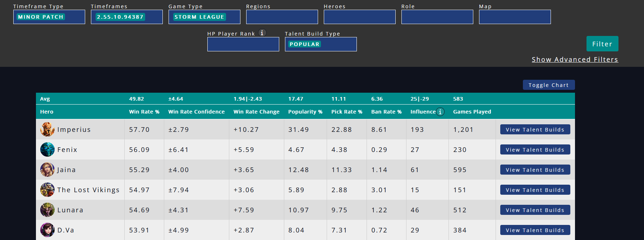The image size is (644, 240).
Task: Select the MINOR PATCH tag
Action: (x=41, y=17)
